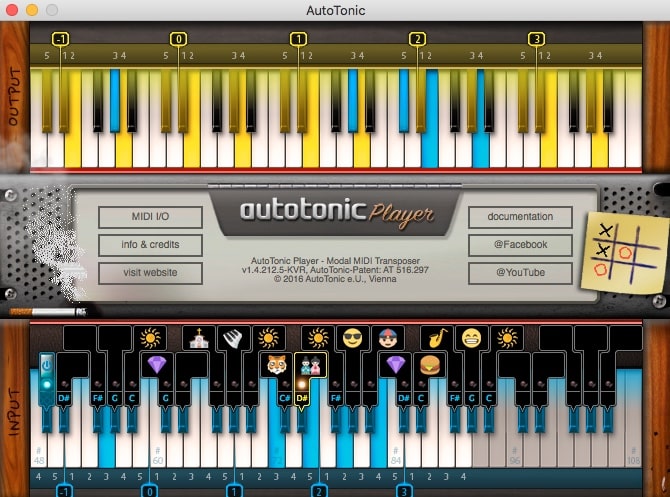Select the piano keyboard emoji preset

232,339
